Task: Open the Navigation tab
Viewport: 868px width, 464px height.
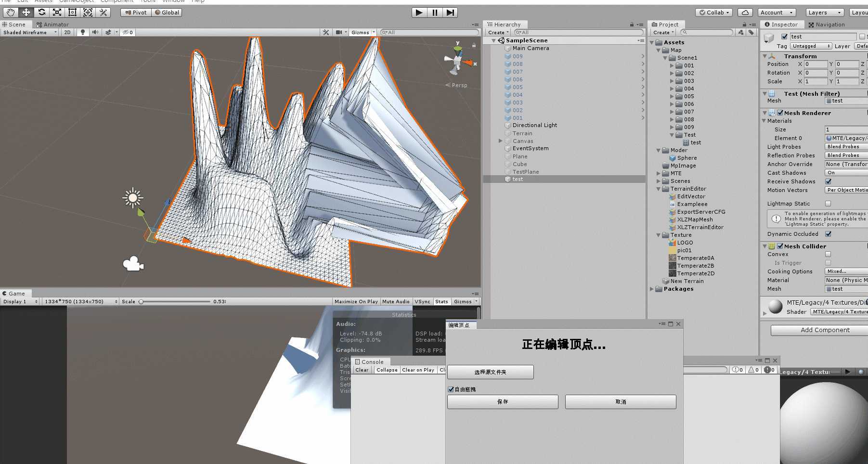Action: tap(827, 25)
